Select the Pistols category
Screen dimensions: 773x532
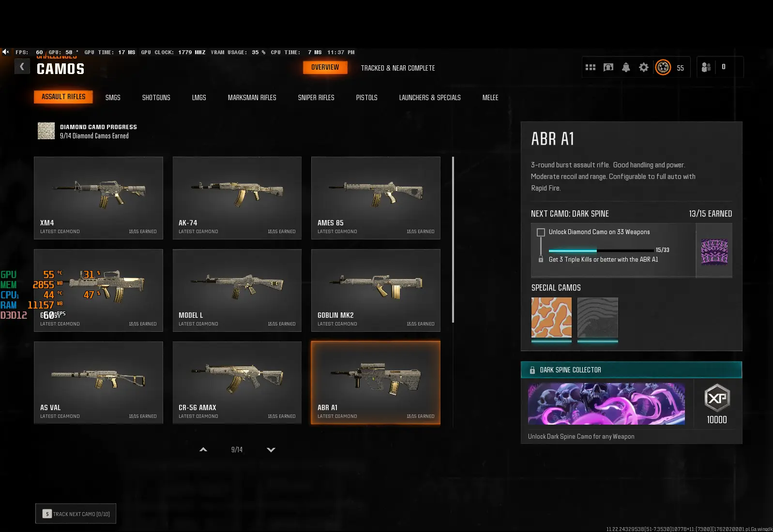pos(367,98)
